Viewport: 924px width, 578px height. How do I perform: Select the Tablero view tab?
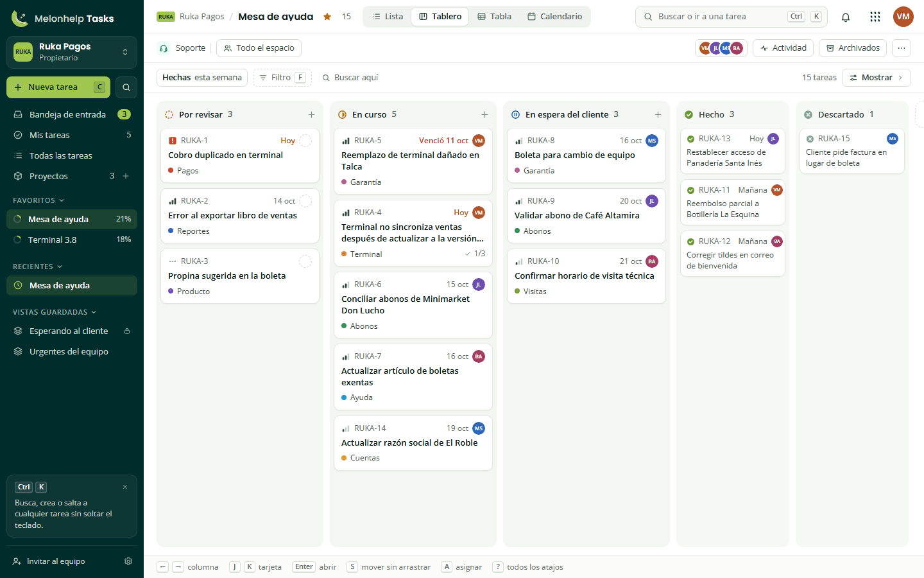[x=440, y=17]
